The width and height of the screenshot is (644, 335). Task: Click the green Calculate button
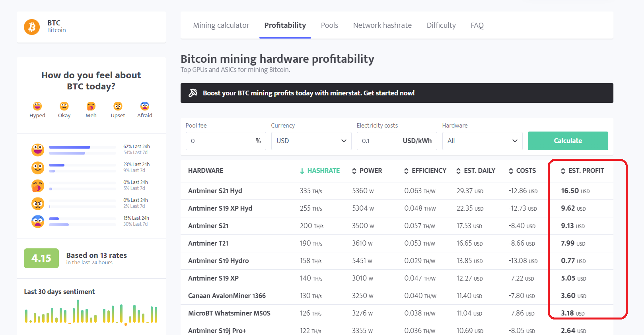point(568,141)
